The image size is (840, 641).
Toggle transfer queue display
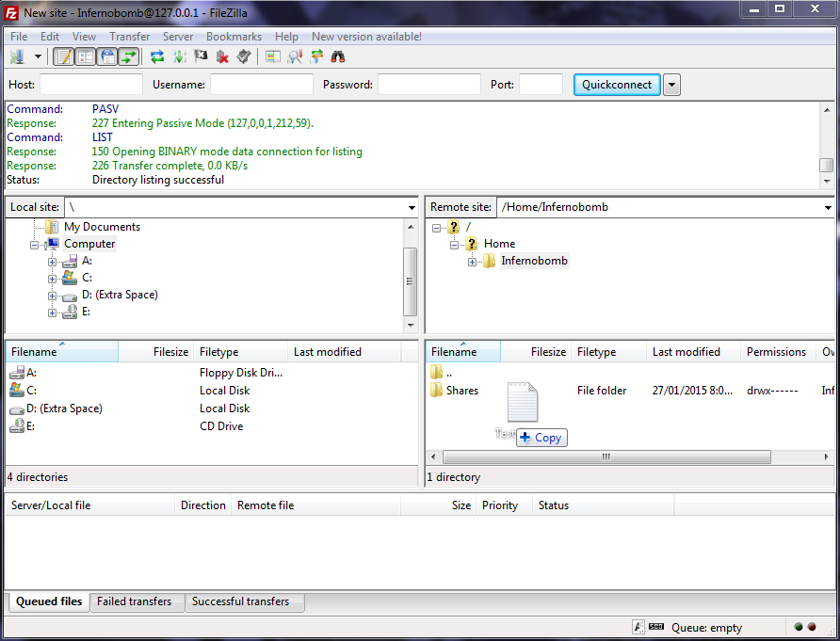pyautogui.click(x=129, y=56)
